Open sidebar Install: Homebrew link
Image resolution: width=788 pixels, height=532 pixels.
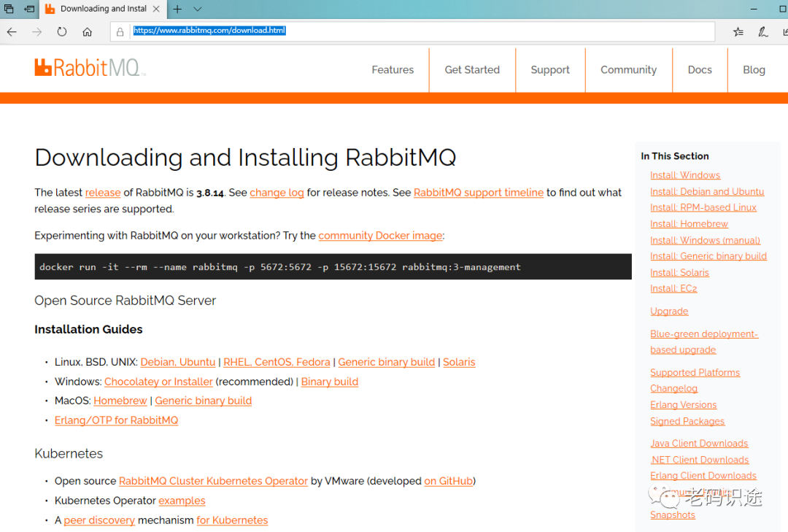689,224
